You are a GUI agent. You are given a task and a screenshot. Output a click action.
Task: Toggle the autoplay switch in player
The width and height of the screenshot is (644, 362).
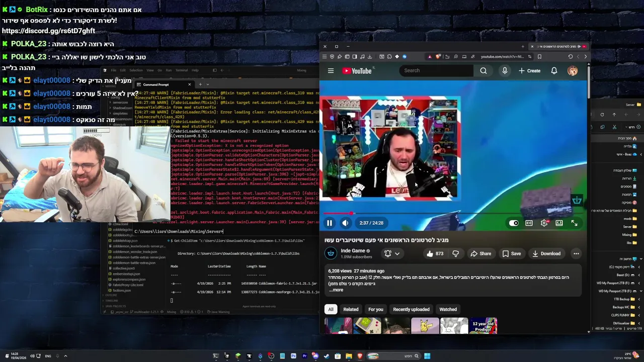[x=514, y=223]
